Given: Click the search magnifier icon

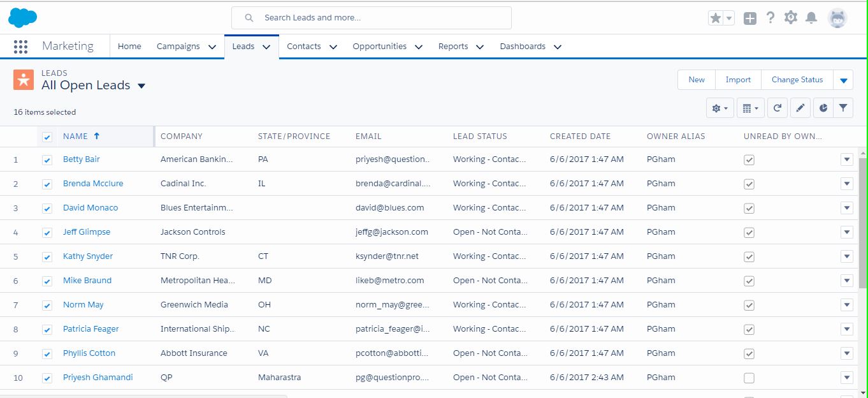Looking at the screenshot, I should pos(249,18).
